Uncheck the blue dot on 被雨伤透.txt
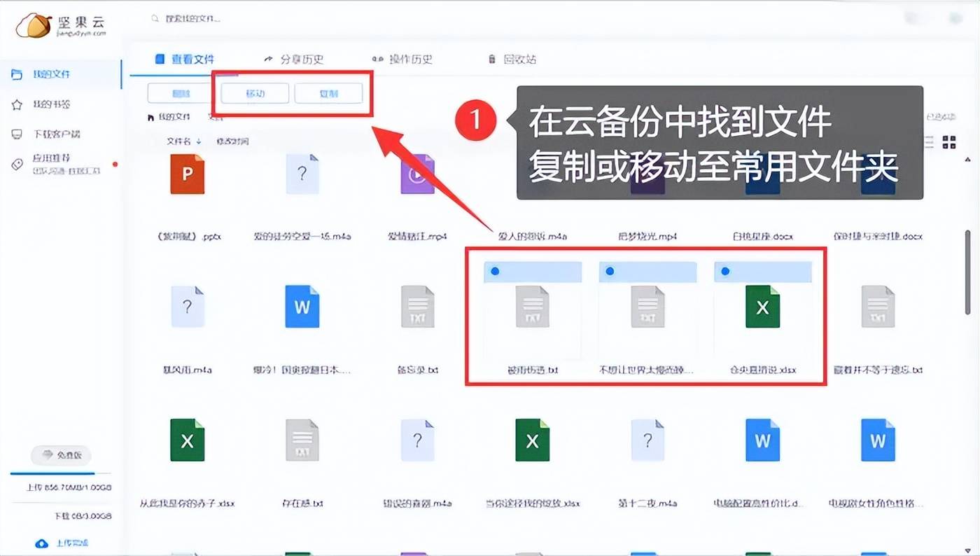 tap(495, 271)
